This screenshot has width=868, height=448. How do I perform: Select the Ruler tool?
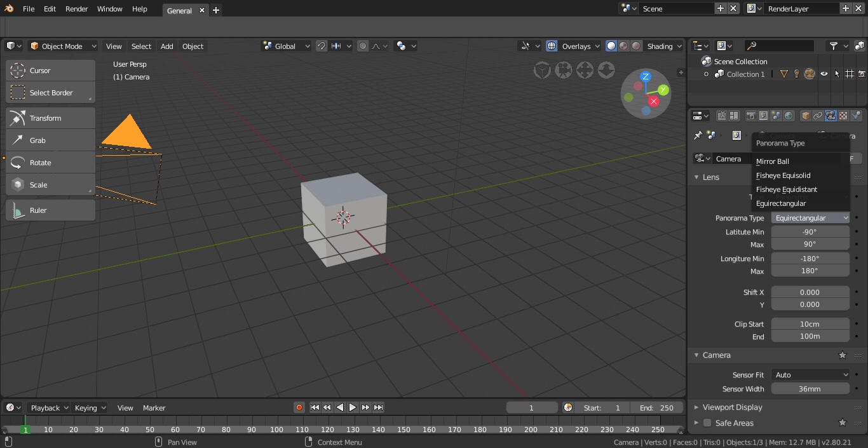(51, 210)
